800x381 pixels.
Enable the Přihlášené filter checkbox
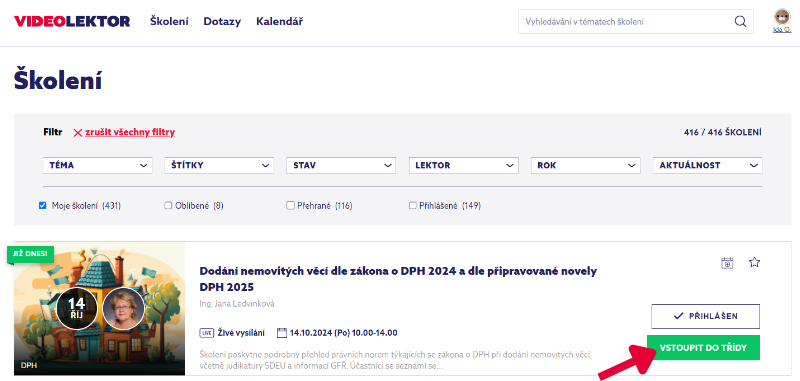[412, 206]
